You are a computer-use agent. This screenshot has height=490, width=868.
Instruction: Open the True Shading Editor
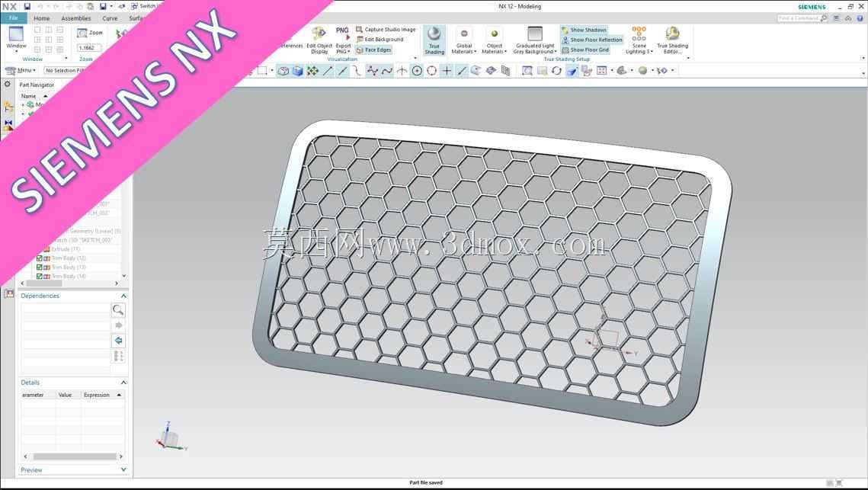[672, 40]
